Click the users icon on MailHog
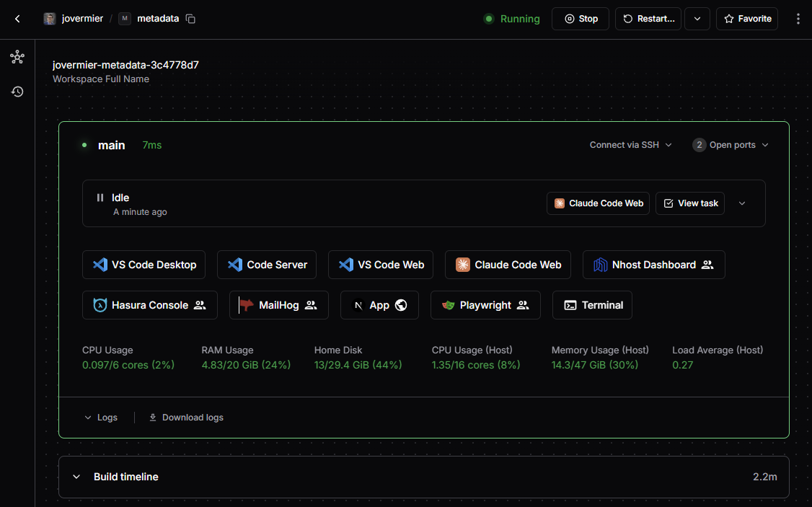 311,305
